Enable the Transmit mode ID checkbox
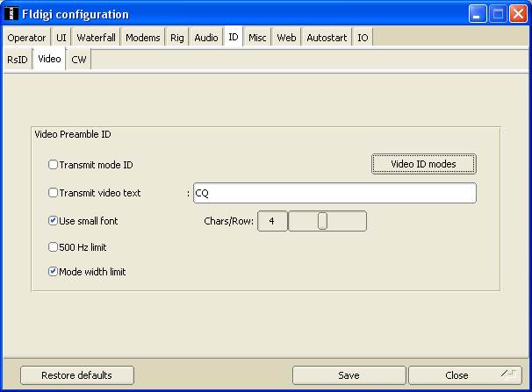Viewport: 532px width, 392px height. [54, 165]
